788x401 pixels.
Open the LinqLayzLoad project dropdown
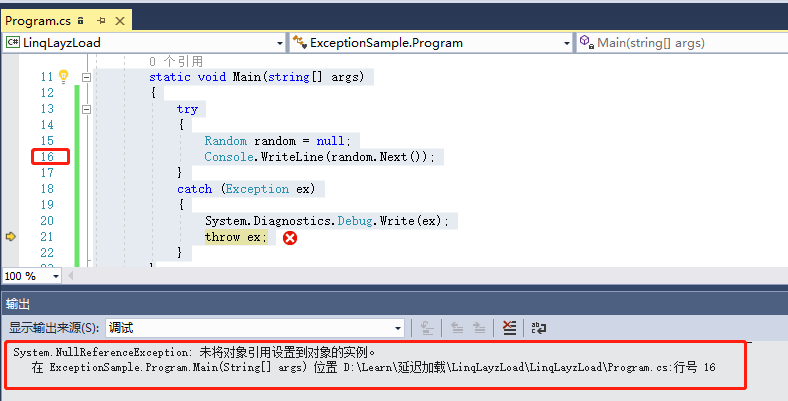(x=145, y=43)
